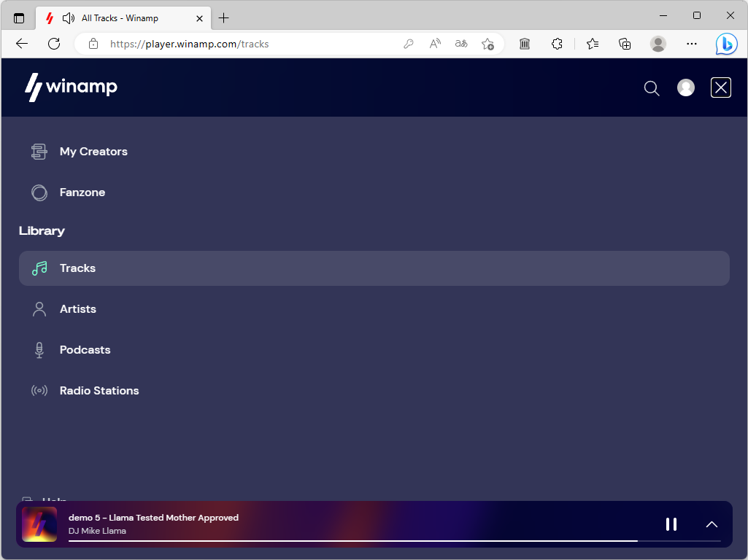This screenshot has height=560, width=748.
Task: Open the Bing chat sidebar button
Action: (726, 44)
